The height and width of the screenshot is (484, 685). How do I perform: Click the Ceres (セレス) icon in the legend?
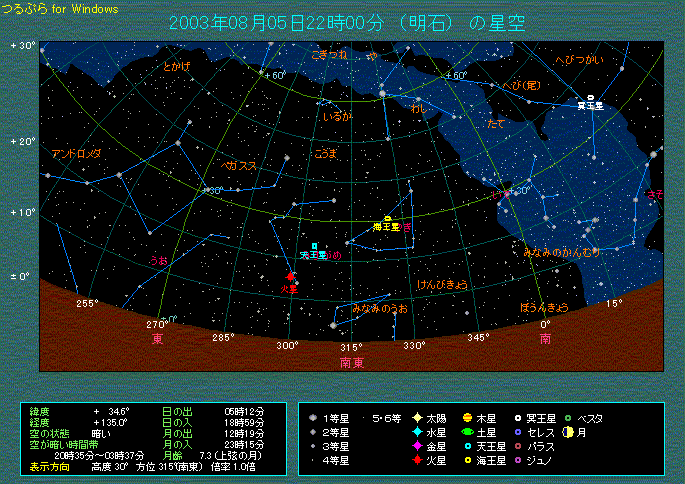(517, 432)
